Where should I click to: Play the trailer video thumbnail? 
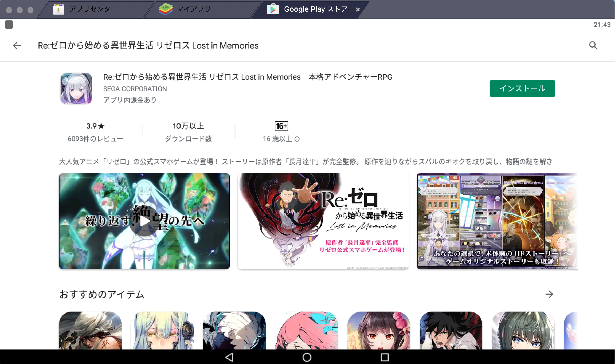point(144,221)
